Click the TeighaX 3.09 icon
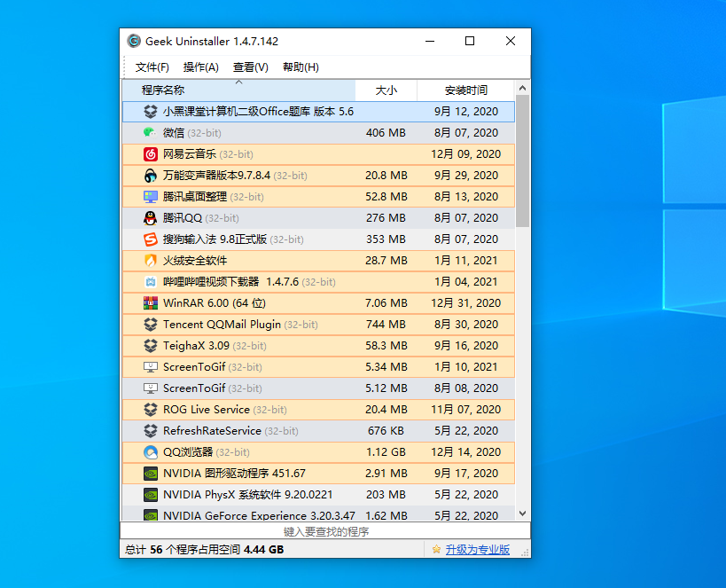This screenshot has width=726, height=588. (151, 346)
